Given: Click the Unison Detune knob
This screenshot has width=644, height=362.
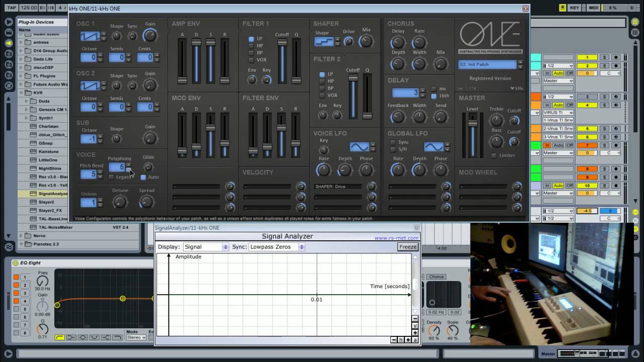Looking at the screenshot, I should (x=120, y=202).
